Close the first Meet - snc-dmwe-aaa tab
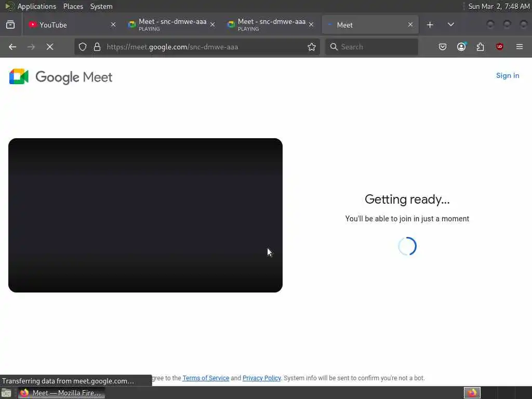Viewport: 532px width, 399px height. pyautogui.click(x=212, y=25)
